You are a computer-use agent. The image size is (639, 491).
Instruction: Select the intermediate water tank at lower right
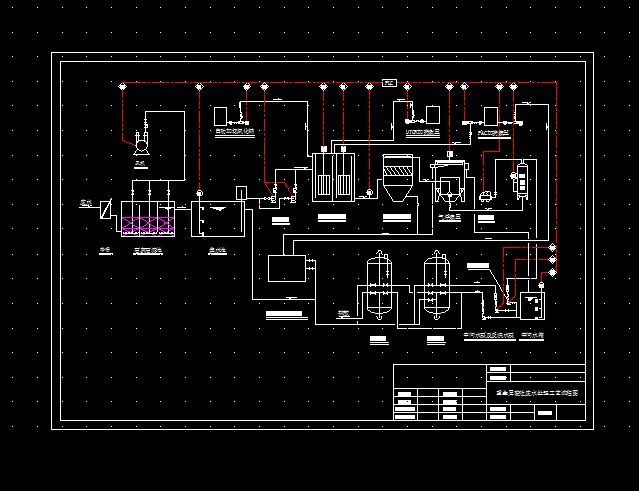532,306
